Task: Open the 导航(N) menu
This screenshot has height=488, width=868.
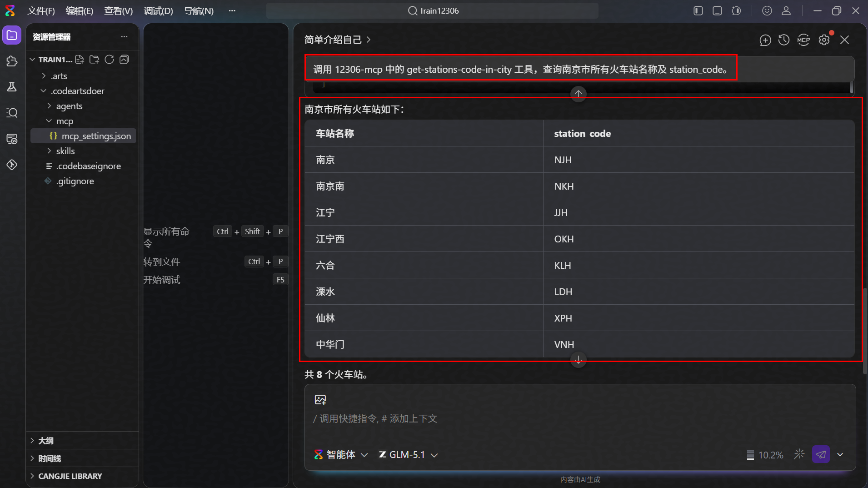Action: 199,11
